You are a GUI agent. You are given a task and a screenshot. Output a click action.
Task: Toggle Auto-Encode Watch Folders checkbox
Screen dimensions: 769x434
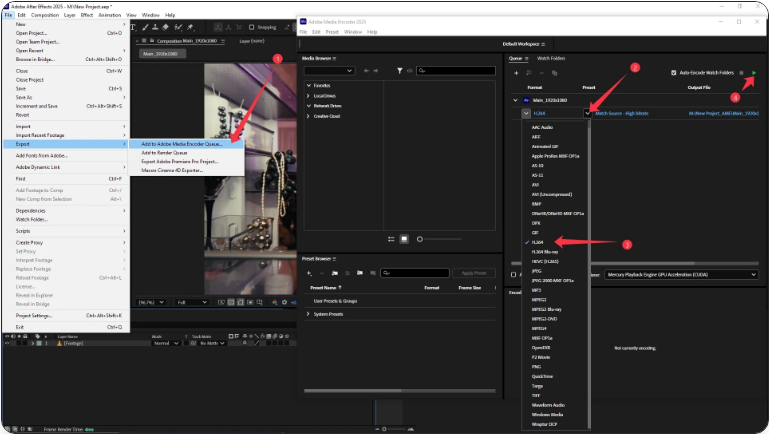click(673, 73)
